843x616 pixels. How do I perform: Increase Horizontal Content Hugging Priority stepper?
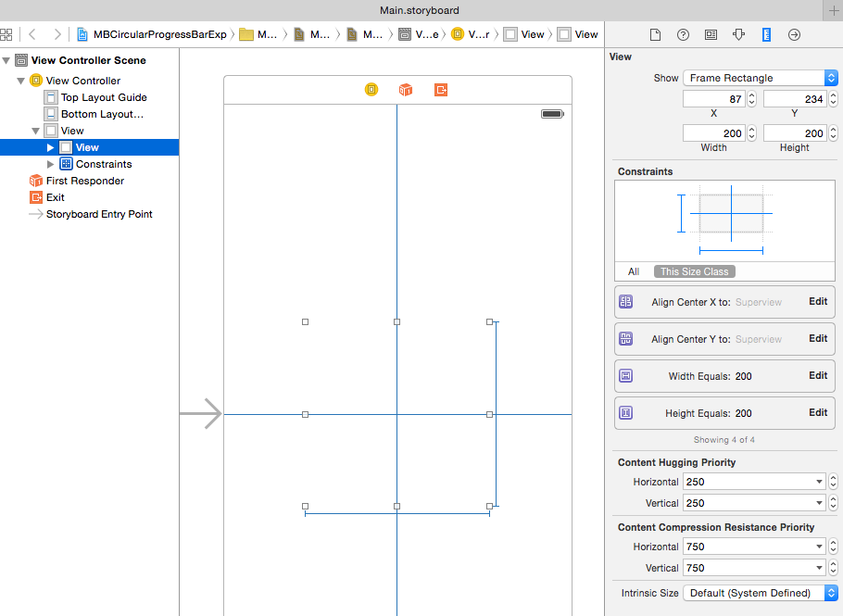tap(831, 477)
